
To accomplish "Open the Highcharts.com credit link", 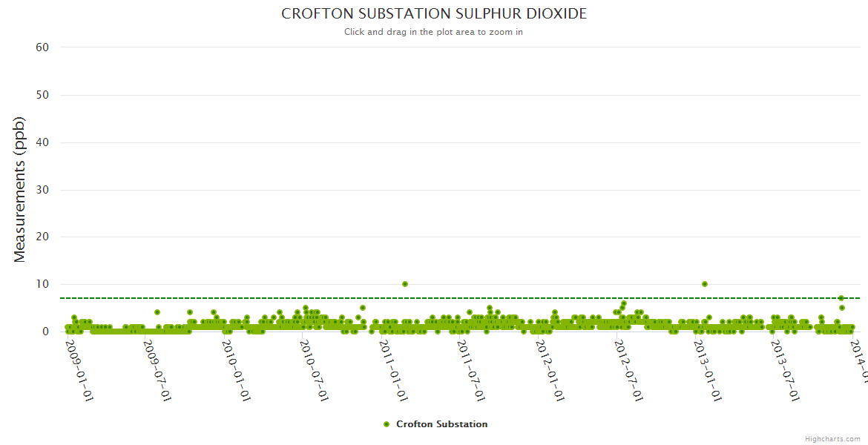I will click(x=832, y=439).
